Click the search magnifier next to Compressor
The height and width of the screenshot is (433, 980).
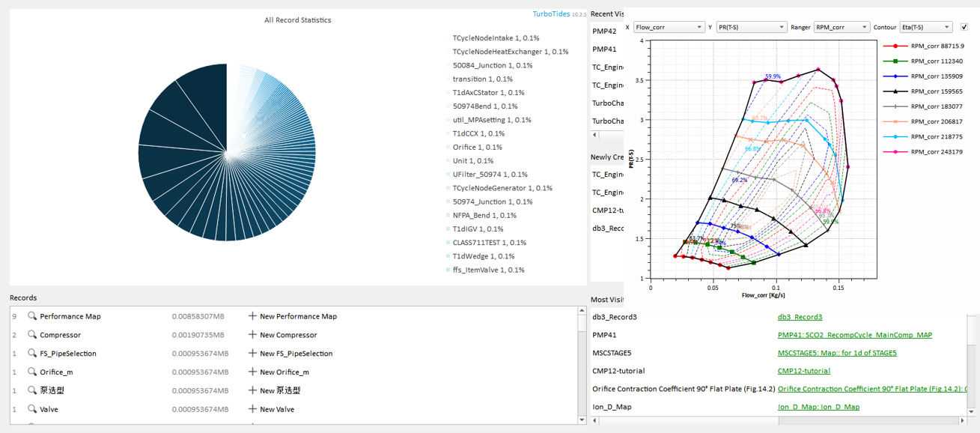click(x=31, y=334)
